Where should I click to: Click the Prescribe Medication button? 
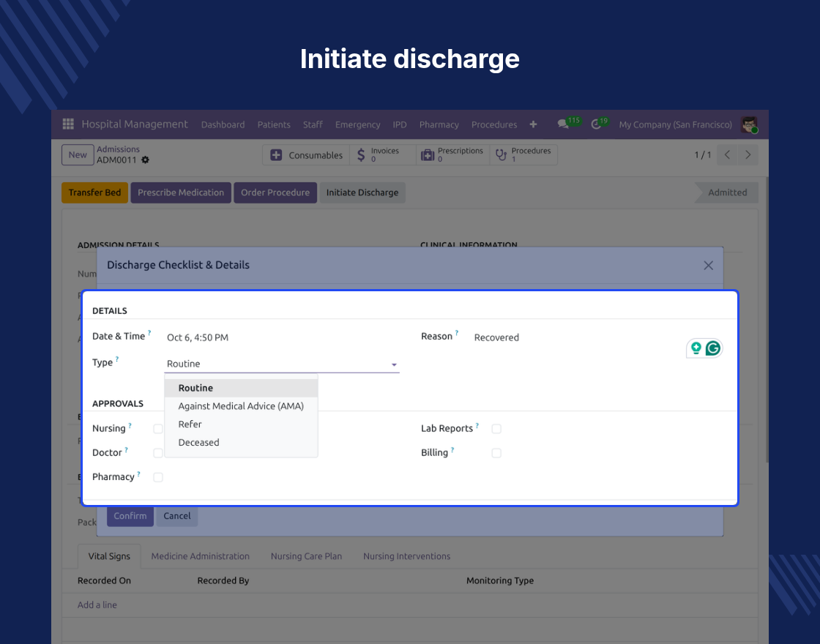tap(181, 192)
